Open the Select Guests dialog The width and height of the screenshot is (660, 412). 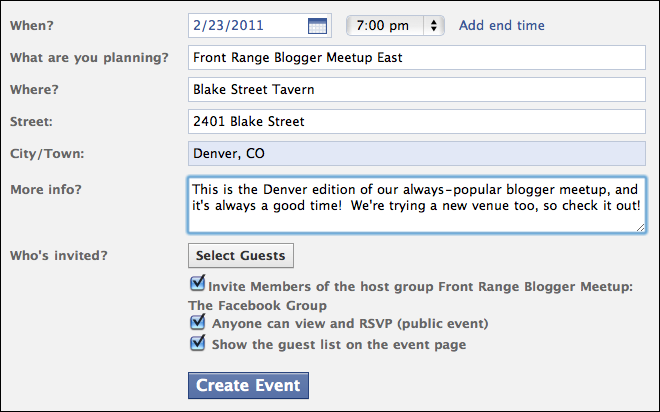point(241,255)
